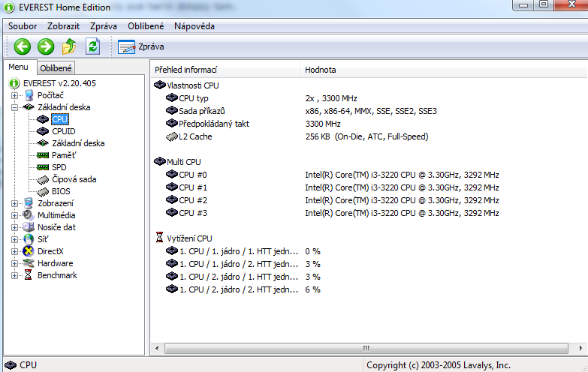Go forward with the green right arrow
The image size is (588, 372).
click(x=46, y=46)
